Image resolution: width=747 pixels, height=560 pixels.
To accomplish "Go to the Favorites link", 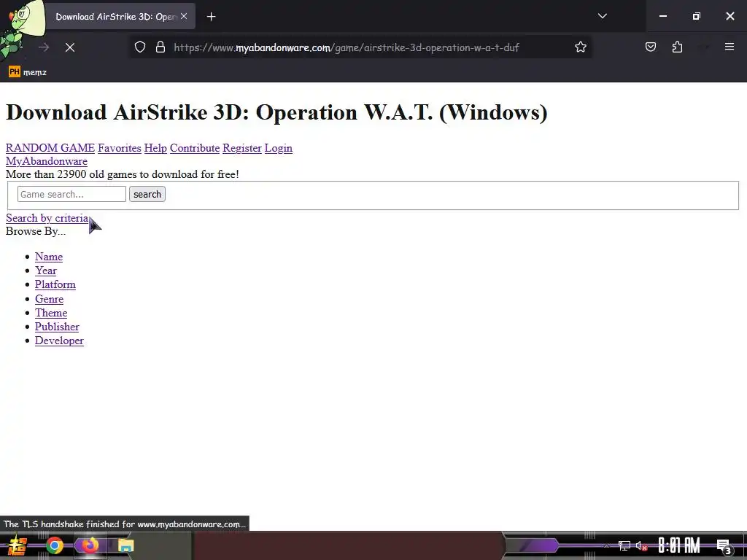I will (x=120, y=148).
